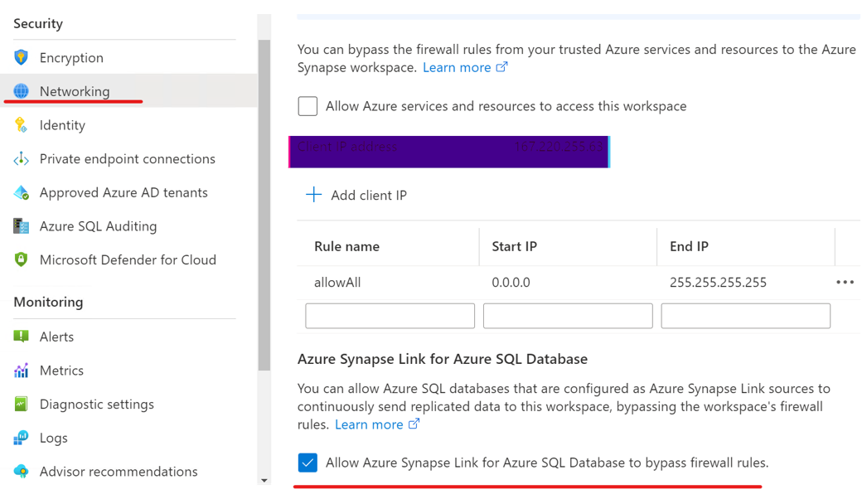Image resolution: width=867 pixels, height=504 pixels.
Task: Click the Encryption shield icon
Action: coord(22,58)
